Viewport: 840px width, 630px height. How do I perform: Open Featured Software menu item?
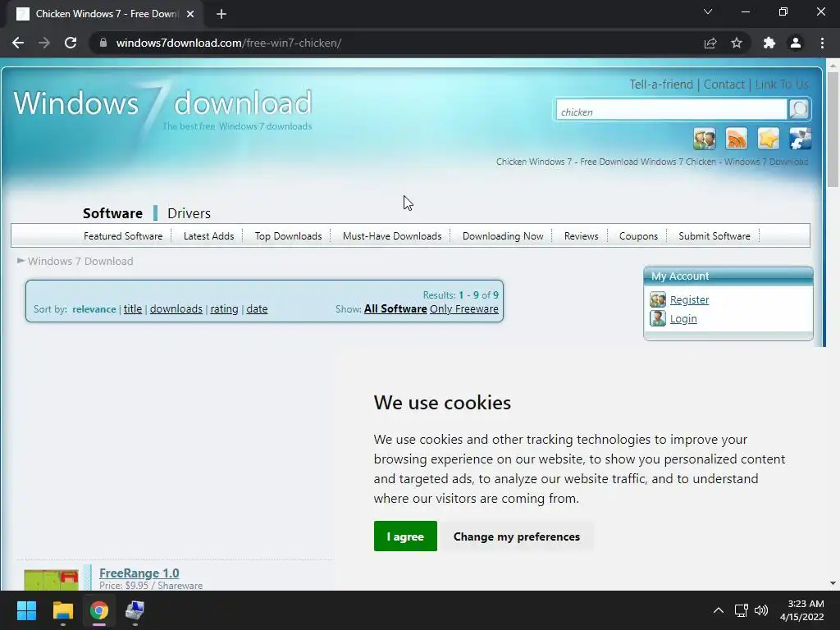point(123,236)
